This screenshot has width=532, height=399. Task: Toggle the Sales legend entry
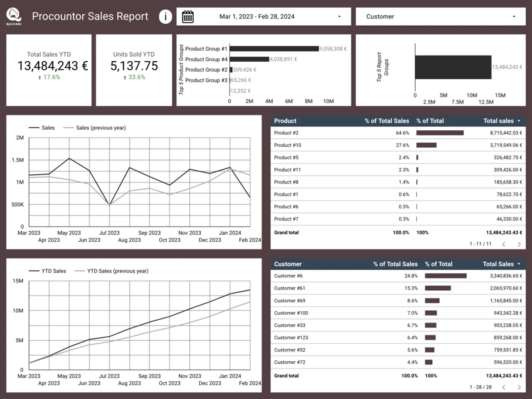tap(42, 128)
